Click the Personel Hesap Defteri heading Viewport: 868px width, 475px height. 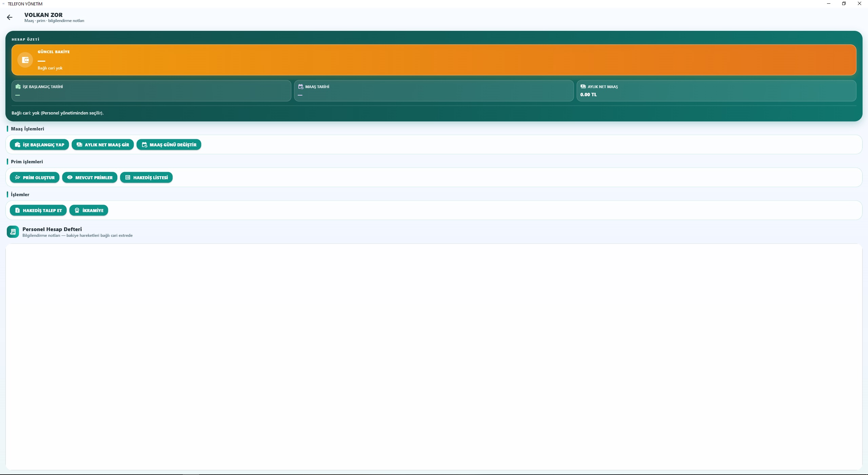pyautogui.click(x=52, y=229)
